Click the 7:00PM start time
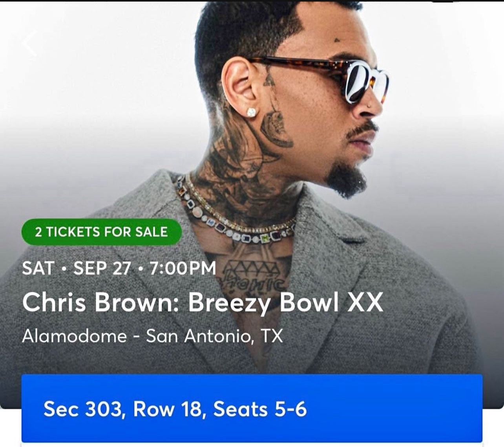This screenshot has width=504, height=447. [183, 268]
